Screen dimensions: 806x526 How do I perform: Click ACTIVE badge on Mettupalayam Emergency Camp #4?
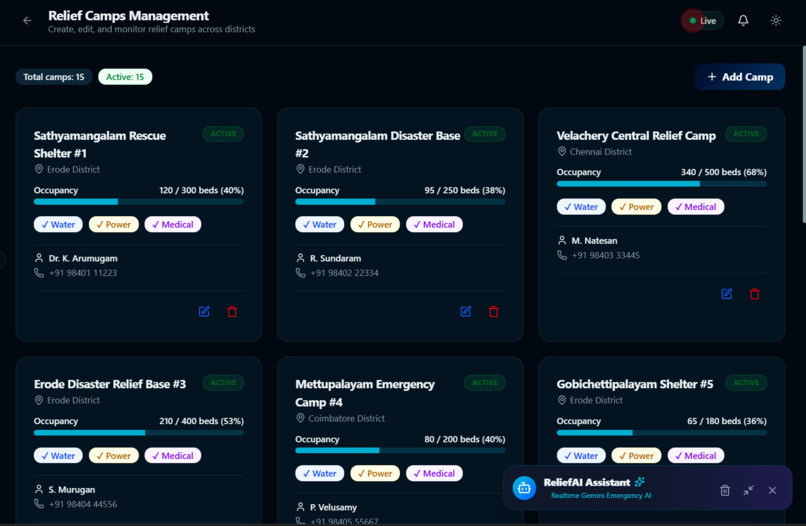point(485,383)
